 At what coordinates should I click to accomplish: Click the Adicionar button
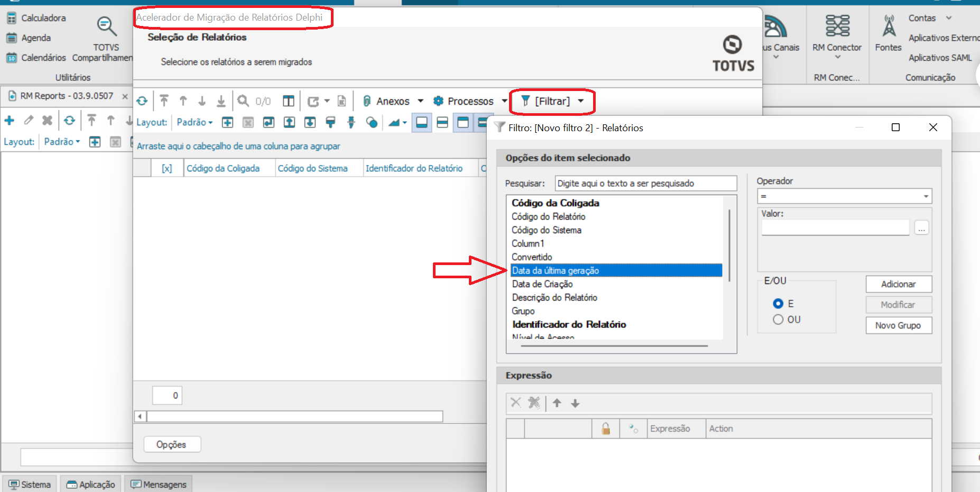[899, 284]
